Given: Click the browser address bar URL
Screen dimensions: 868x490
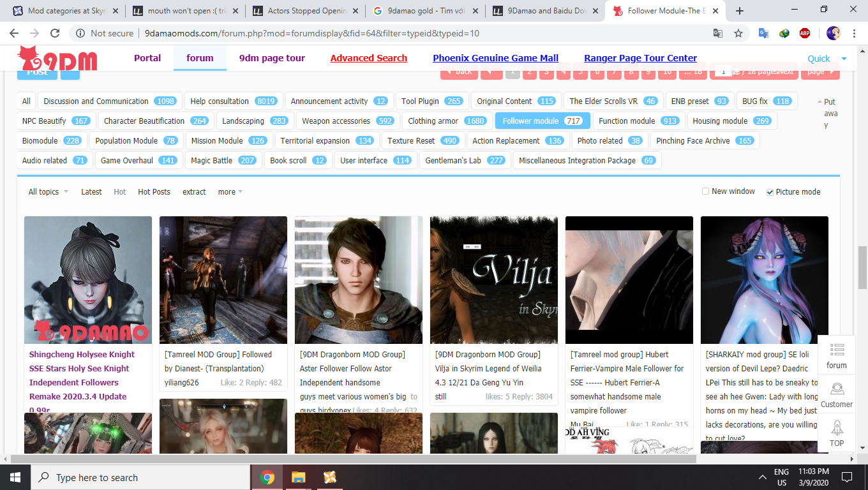Looking at the screenshot, I should [311, 33].
